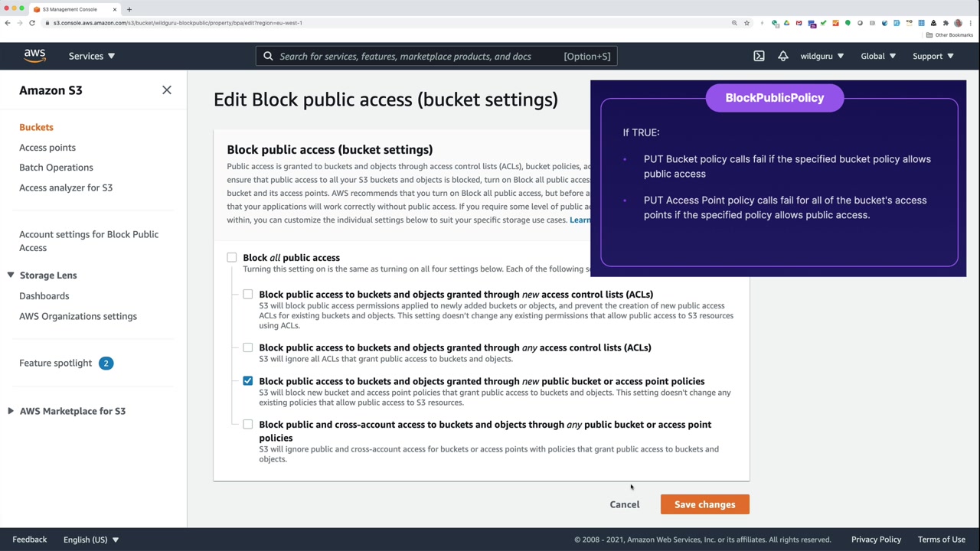The width and height of the screenshot is (980, 551).
Task: Open the browser extensions puzzle icon
Action: (x=946, y=23)
